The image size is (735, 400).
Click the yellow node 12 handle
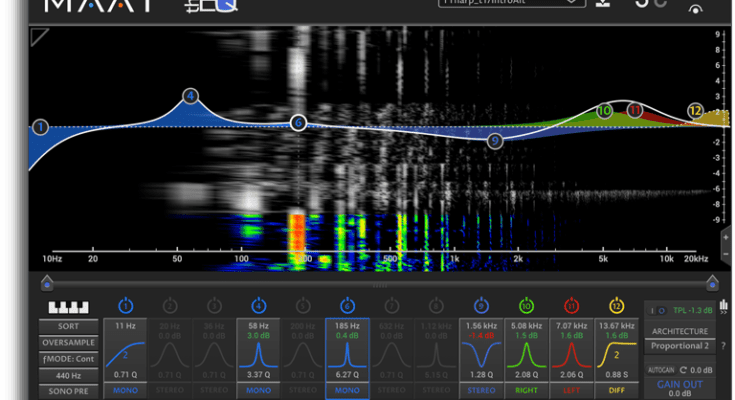click(695, 110)
